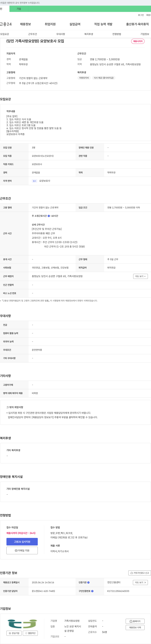
Task: Select 퇴직연금 in 퇴직급여 row
Action: pyautogui.click(x=111, y=268)
